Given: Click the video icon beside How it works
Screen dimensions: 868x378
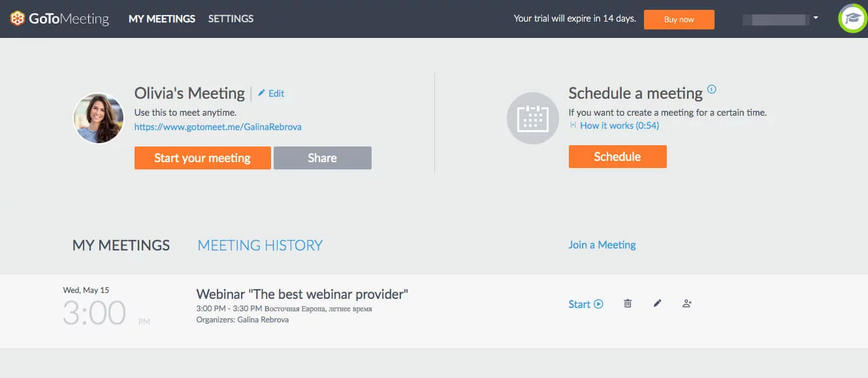Looking at the screenshot, I should pyautogui.click(x=573, y=126).
